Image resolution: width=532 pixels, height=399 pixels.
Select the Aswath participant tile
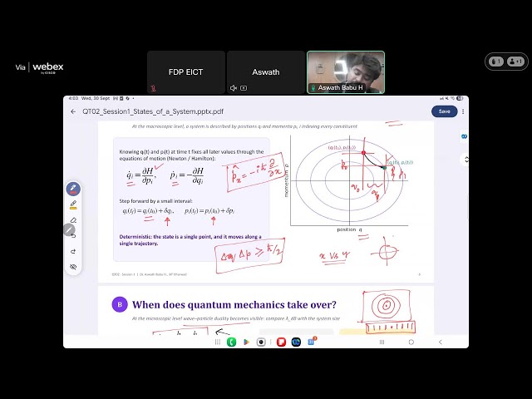266,72
